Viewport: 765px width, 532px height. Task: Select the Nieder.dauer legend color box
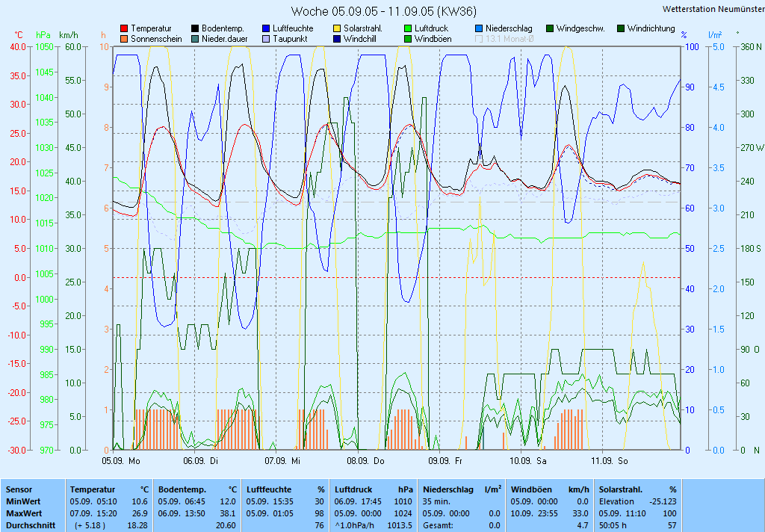[195, 39]
